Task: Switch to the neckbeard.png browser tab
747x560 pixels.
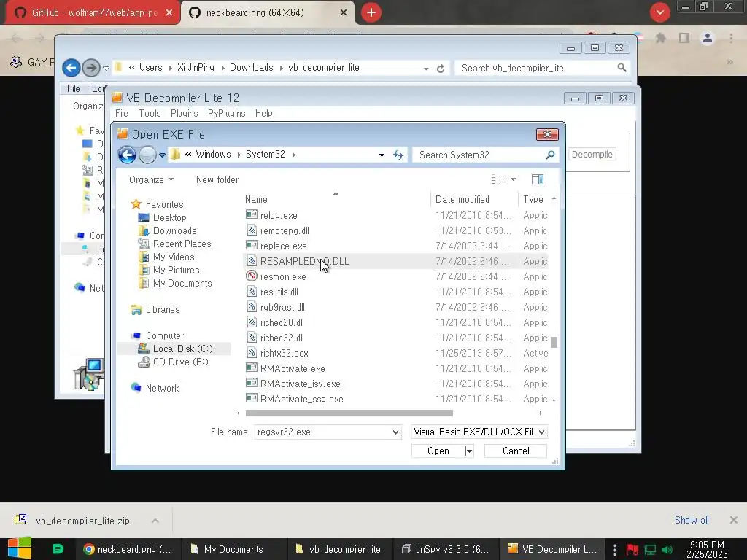Action: [267, 12]
